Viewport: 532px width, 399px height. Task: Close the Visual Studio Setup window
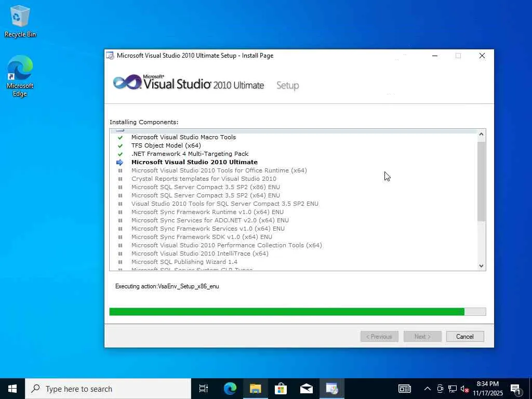(x=482, y=56)
